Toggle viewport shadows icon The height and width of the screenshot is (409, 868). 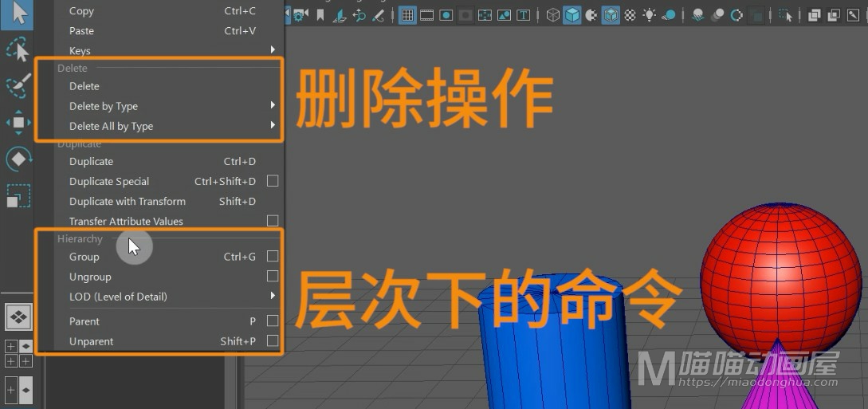point(669,15)
